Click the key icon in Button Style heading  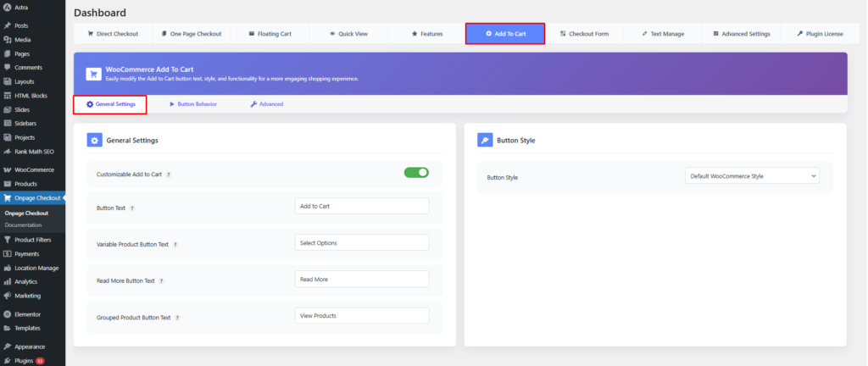click(485, 140)
